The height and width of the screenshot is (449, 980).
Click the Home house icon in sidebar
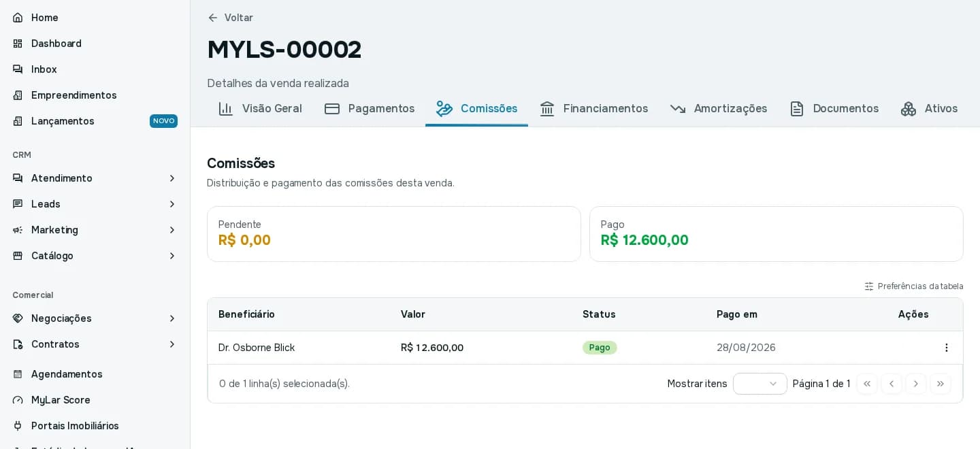(18, 18)
